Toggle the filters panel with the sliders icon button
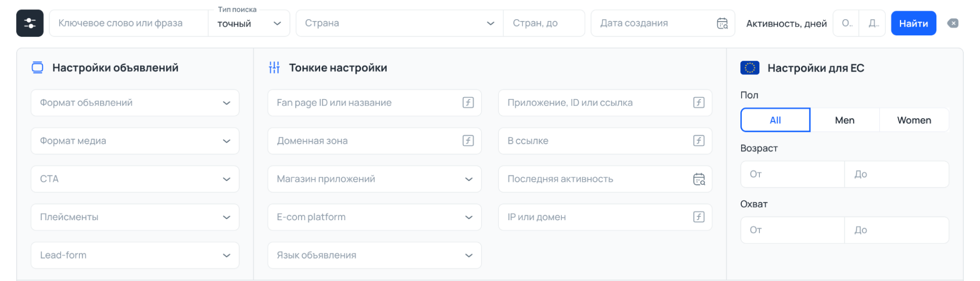 coord(30,23)
